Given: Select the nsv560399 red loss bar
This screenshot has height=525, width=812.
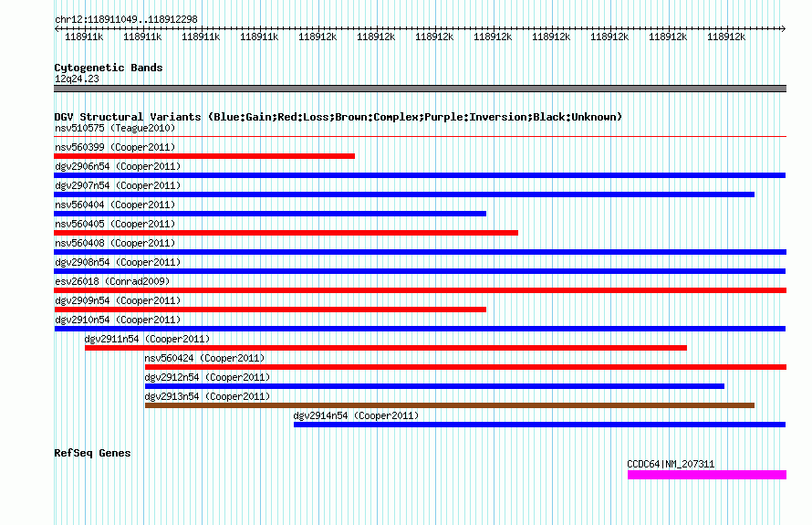Looking at the screenshot, I should pos(204,156).
